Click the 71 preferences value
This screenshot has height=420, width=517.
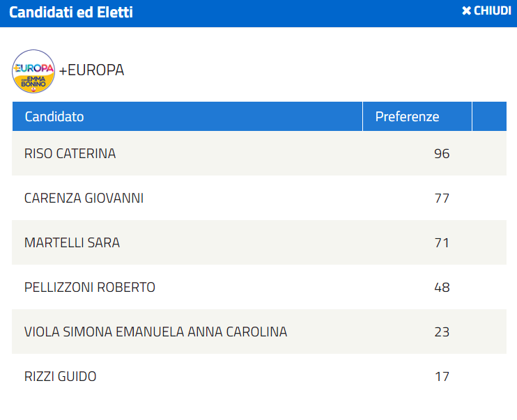coord(442,242)
